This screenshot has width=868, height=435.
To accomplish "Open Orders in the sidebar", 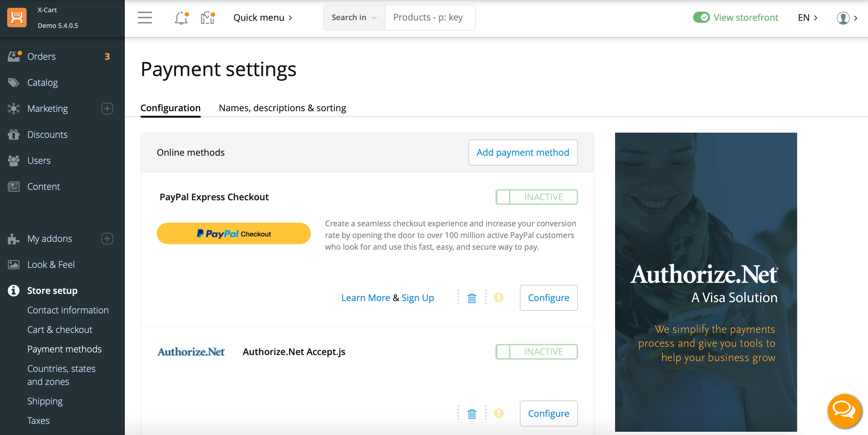I will [x=41, y=56].
